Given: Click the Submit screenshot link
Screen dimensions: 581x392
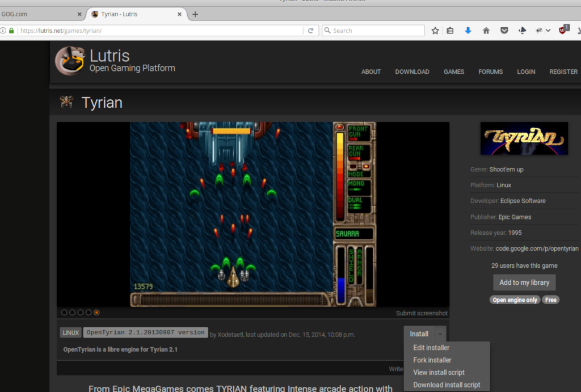Looking at the screenshot, I should coord(422,313).
